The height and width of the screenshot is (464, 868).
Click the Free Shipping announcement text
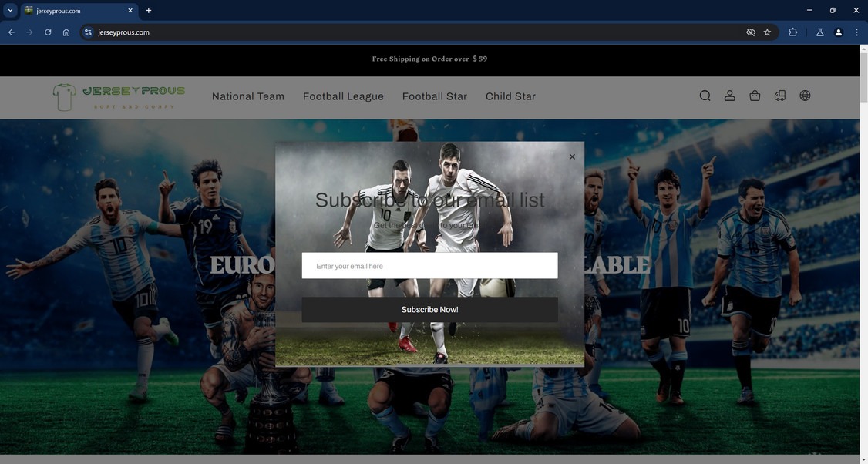[429, 59]
